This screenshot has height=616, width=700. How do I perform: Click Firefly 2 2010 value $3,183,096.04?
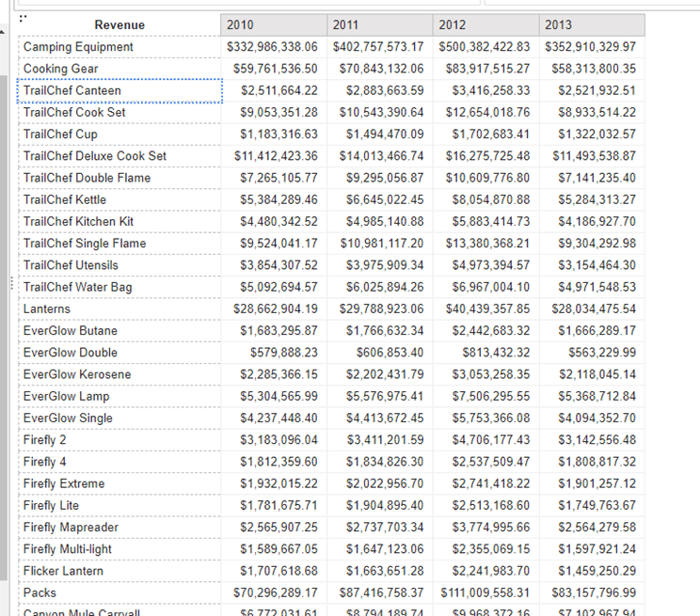tap(279, 440)
